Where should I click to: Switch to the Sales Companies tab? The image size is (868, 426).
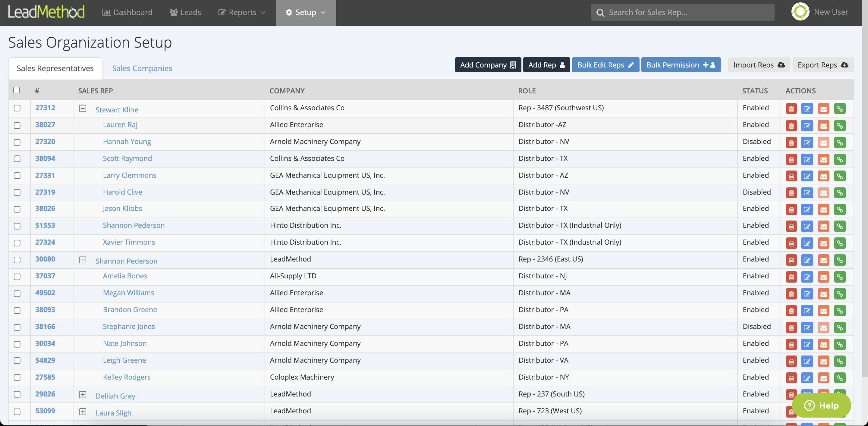click(142, 68)
